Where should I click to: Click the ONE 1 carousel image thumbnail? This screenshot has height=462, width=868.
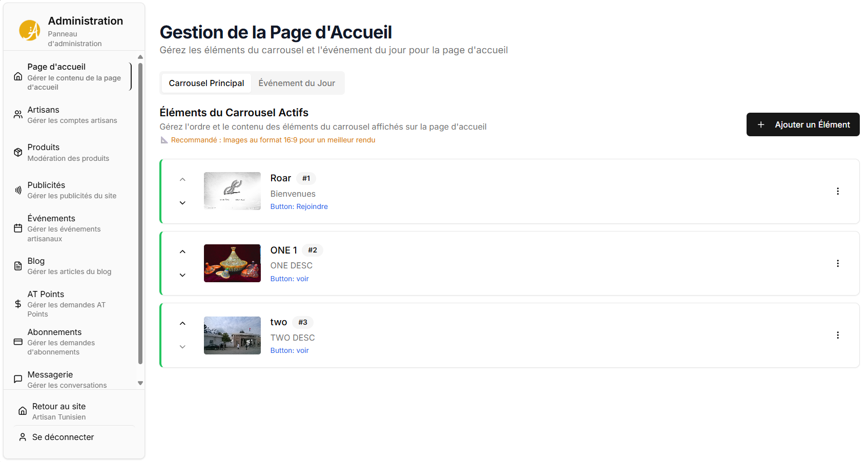[x=232, y=263]
